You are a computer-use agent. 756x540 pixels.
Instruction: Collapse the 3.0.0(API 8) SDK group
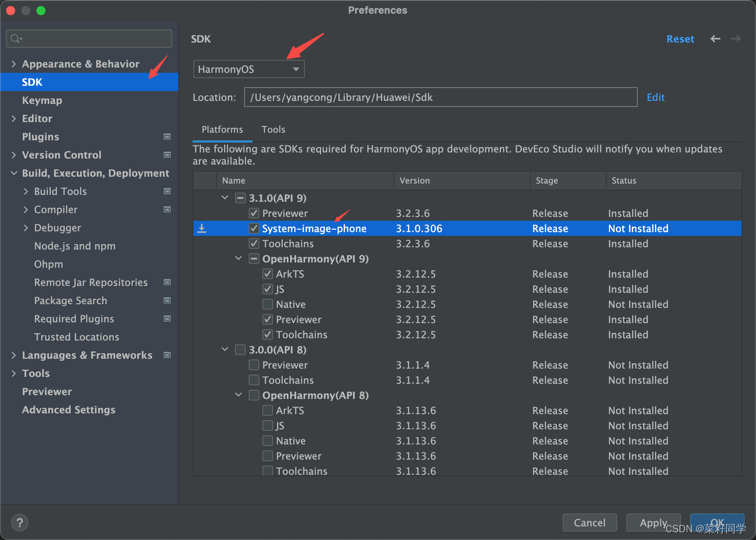pos(224,350)
